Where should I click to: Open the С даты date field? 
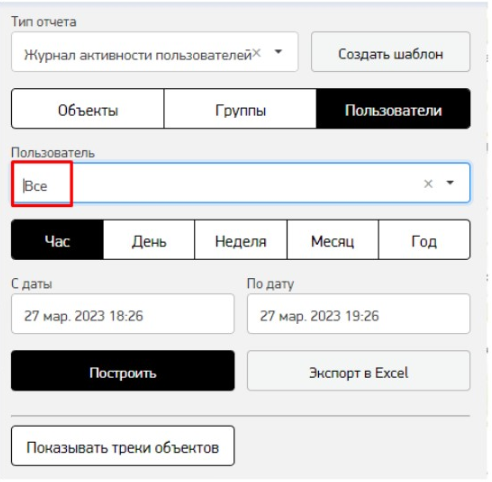[x=123, y=314]
